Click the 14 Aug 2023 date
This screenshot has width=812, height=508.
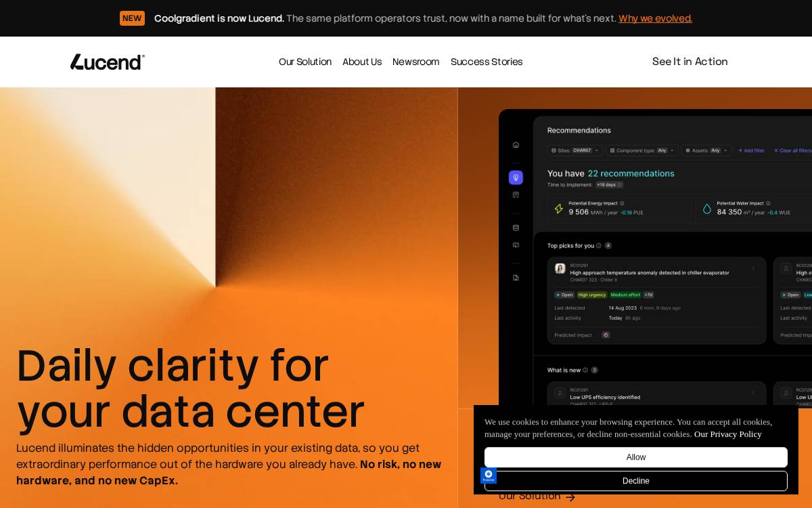coord(623,308)
